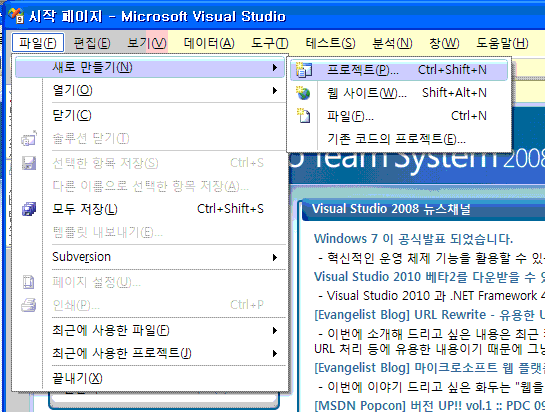Open the '[Evangelist Blog] URL Rewrite' link
The image size is (545, 412).
point(429,315)
